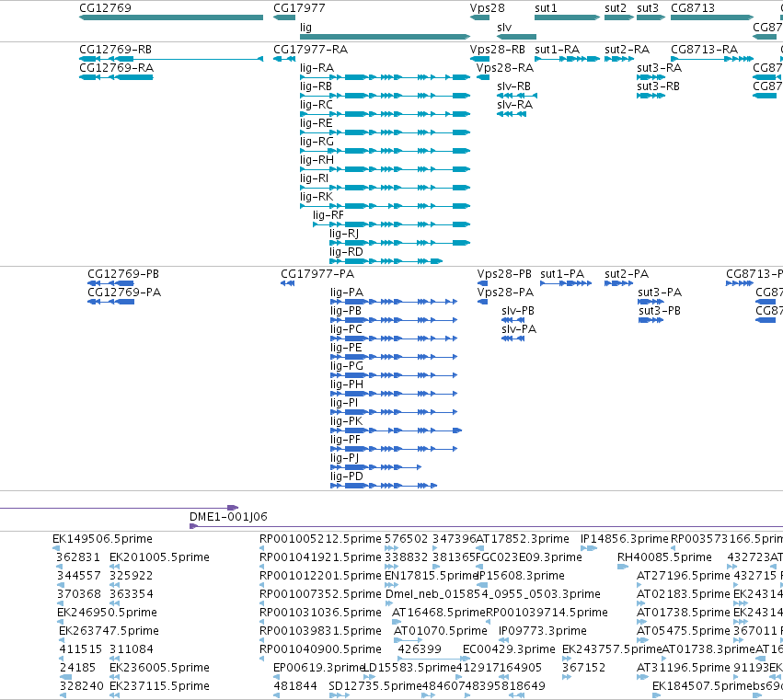This screenshot has width=783, height=700.
Task: Select the Vps28-PB protein label
Action: tap(505, 274)
